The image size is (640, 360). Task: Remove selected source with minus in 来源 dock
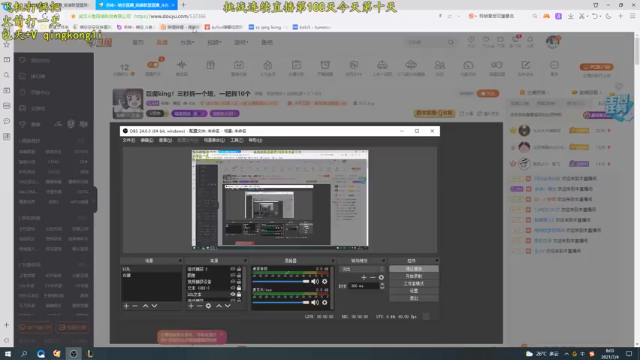[x=200, y=306]
